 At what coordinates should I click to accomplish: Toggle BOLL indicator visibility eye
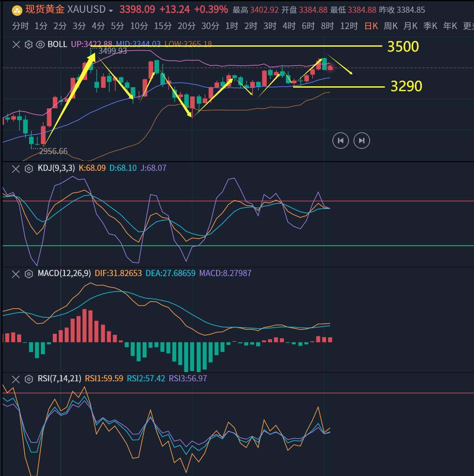click(40, 44)
